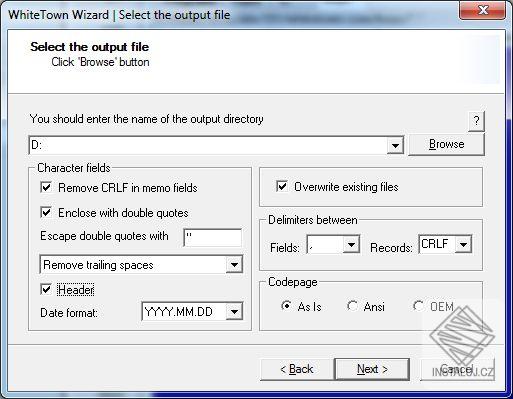Focus the Escape double quotes with field
This screenshot has height=399, width=513.
pyautogui.click(x=213, y=238)
